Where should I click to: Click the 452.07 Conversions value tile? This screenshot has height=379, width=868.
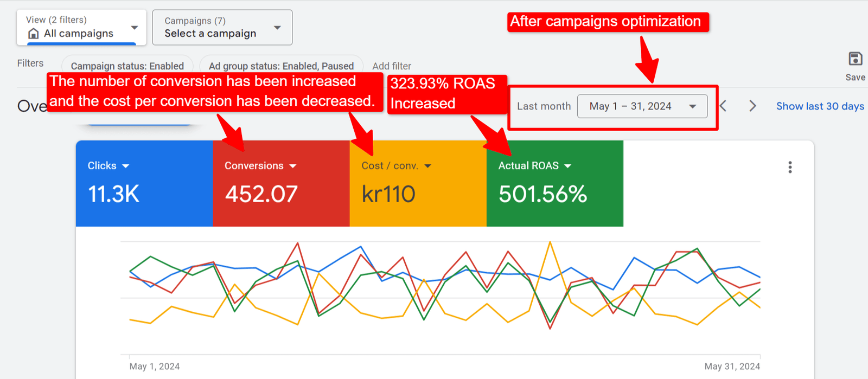coord(261,194)
